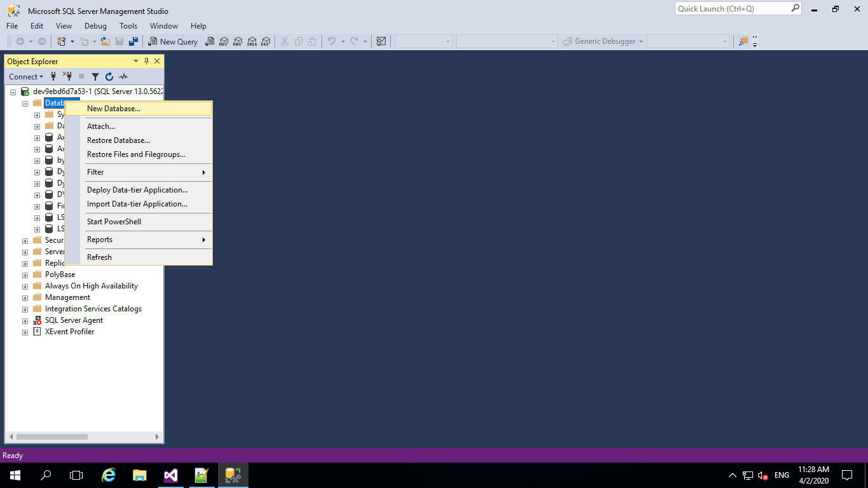Viewport: 868px width, 488px height.
Task: Expand the PolyBase folder node
Action: 25,275
